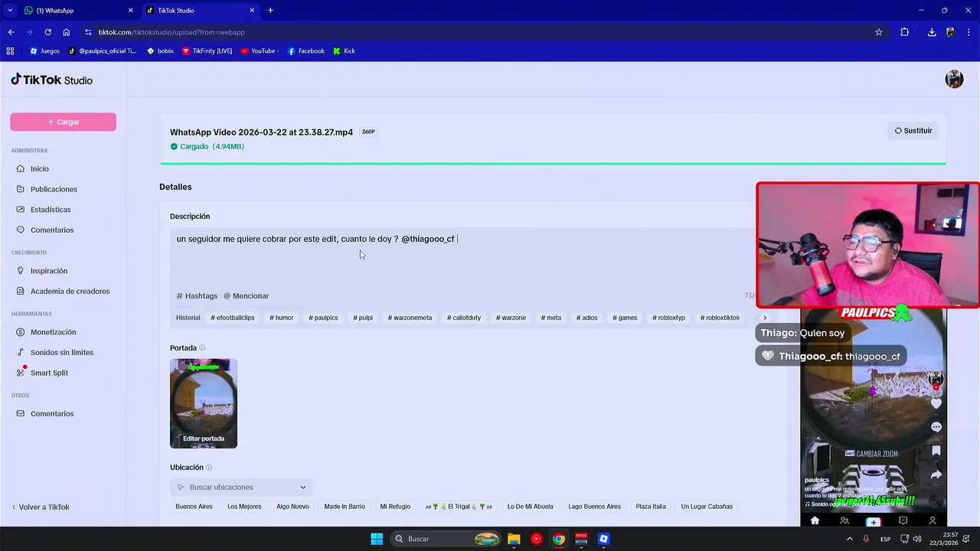Screen dimensions: 980x551
Task: Open the Facebook bookmark
Action: (305, 51)
